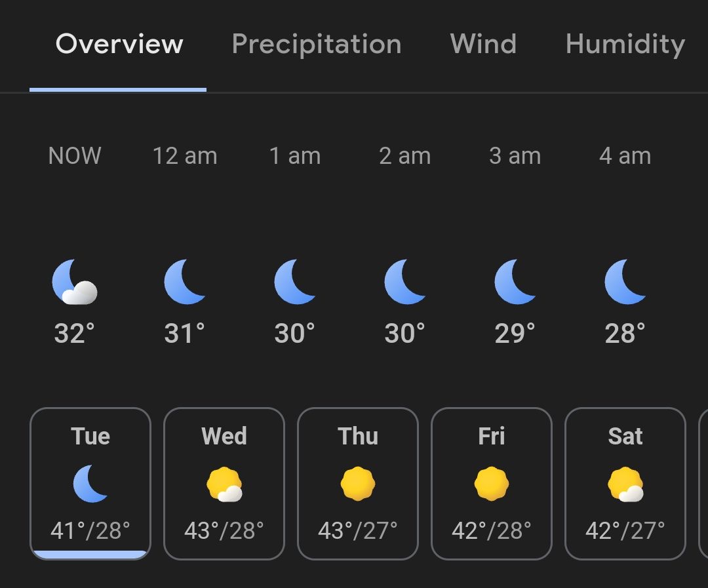Click the crescent moon icon for 4 am
The width and height of the screenshot is (708, 588).
(625, 282)
